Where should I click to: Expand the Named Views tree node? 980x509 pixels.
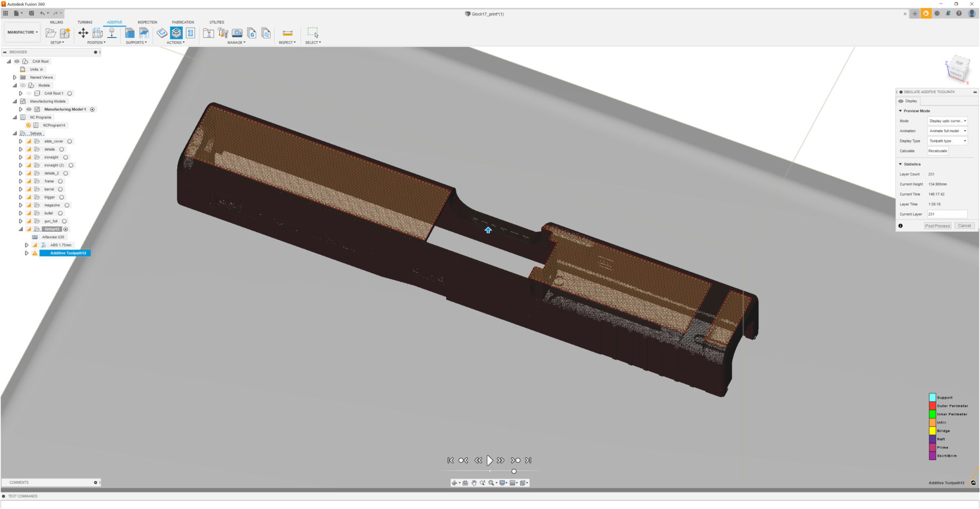coord(15,77)
